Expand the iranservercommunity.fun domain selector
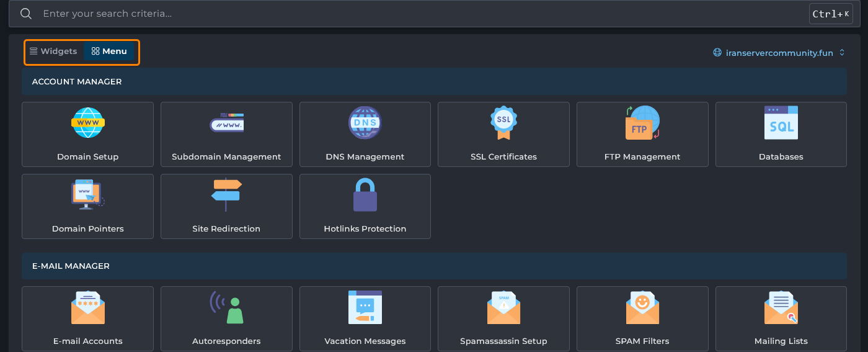 [779, 53]
